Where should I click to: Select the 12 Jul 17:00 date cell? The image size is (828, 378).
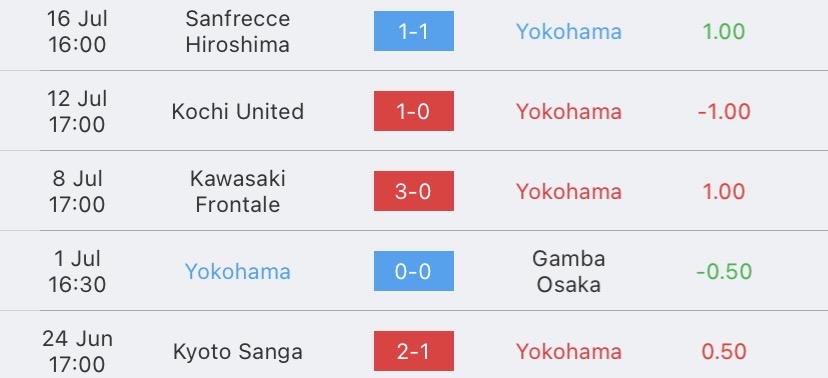pos(77,111)
